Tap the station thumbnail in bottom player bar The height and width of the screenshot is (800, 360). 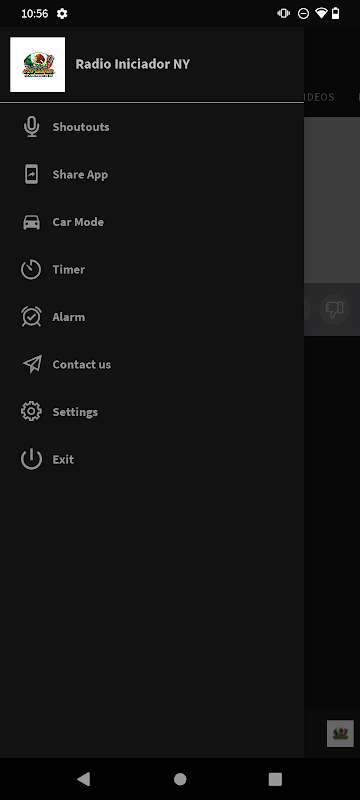coord(340,734)
